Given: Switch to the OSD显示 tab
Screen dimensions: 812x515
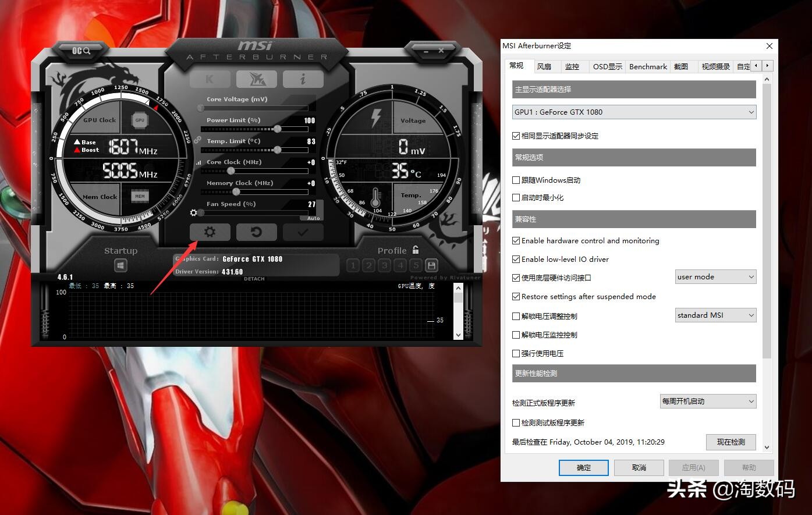Looking at the screenshot, I should point(608,66).
